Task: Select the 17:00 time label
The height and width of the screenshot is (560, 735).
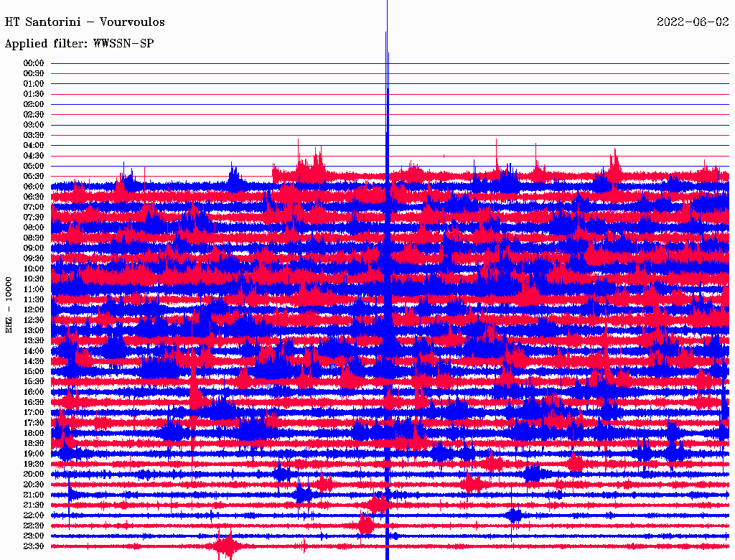Action: (x=34, y=413)
